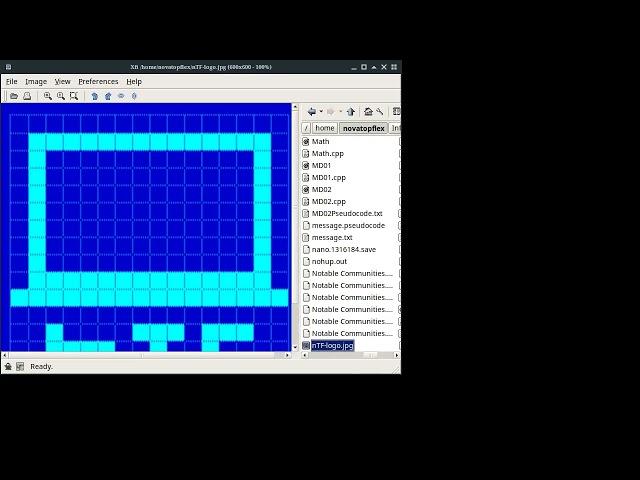Mirror the image horizontally
Screen dimensions: 640x480
[x=121, y=96]
